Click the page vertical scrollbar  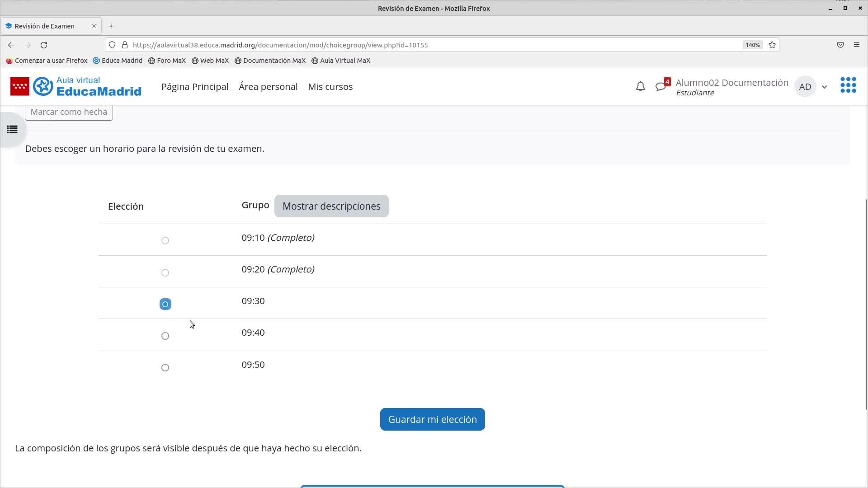866,304
